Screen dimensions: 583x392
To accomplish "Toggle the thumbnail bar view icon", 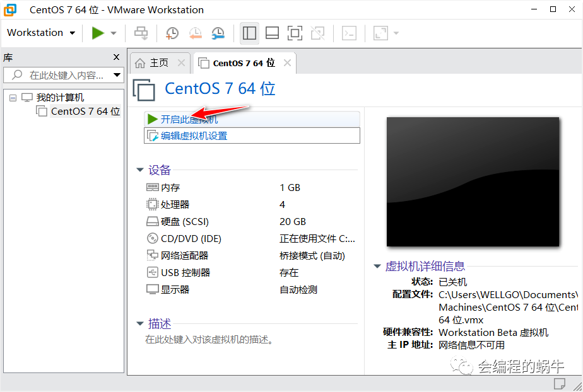I will [x=272, y=33].
